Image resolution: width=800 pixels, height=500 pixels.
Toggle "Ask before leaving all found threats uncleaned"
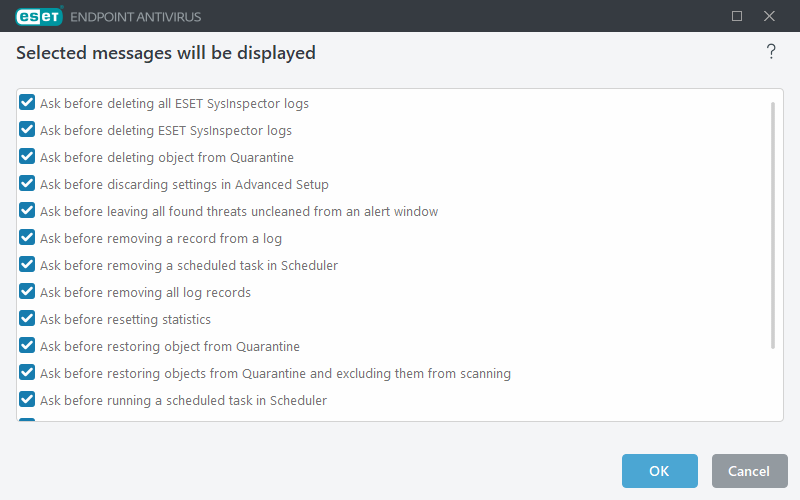pyautogui.click(x=28, y=211)
